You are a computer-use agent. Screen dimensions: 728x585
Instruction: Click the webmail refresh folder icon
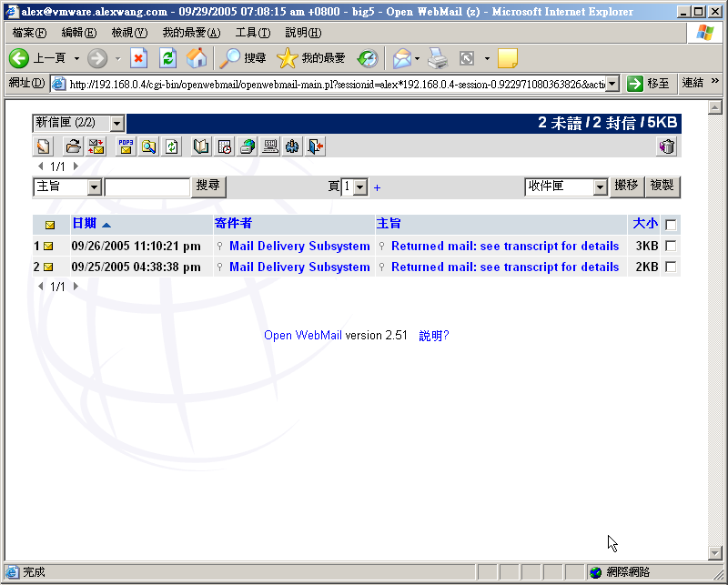click(171, 146)
